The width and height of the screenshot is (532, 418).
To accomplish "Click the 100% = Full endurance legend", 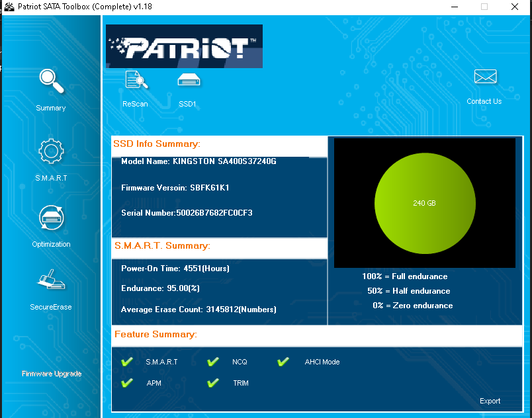I will click(x=405, y=276).
